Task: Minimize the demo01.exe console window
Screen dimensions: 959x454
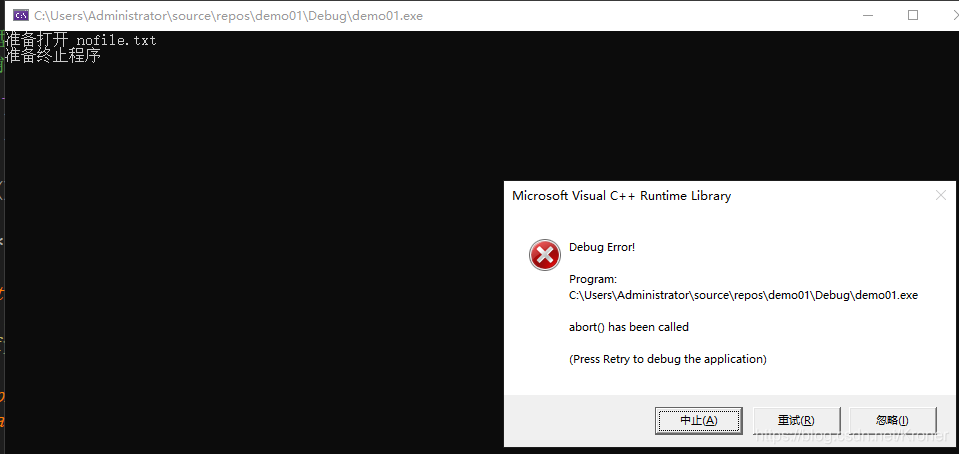Action: click(x=870, y=15)
